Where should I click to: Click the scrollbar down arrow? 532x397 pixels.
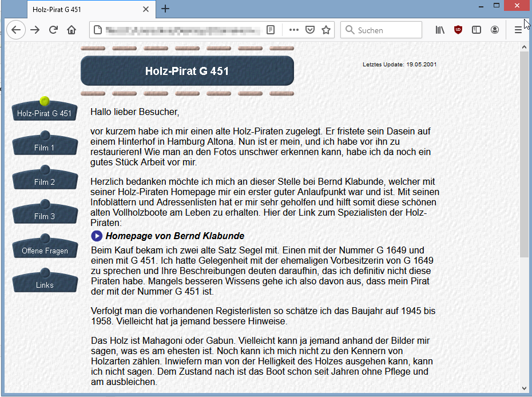524,388
